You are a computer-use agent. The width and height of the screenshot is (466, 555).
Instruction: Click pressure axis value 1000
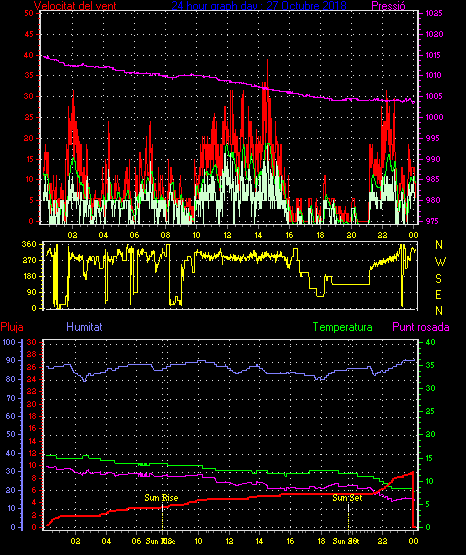click(434, 117)
